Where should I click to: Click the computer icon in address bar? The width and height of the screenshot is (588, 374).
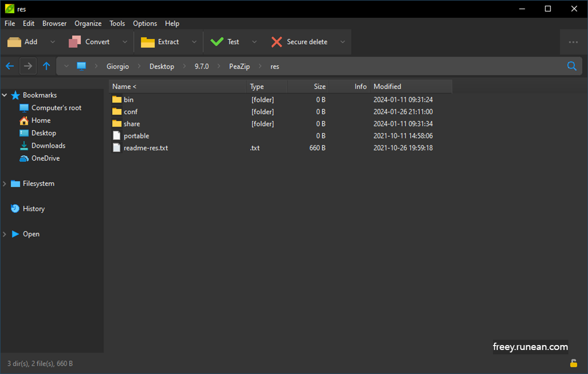(81, 66)
